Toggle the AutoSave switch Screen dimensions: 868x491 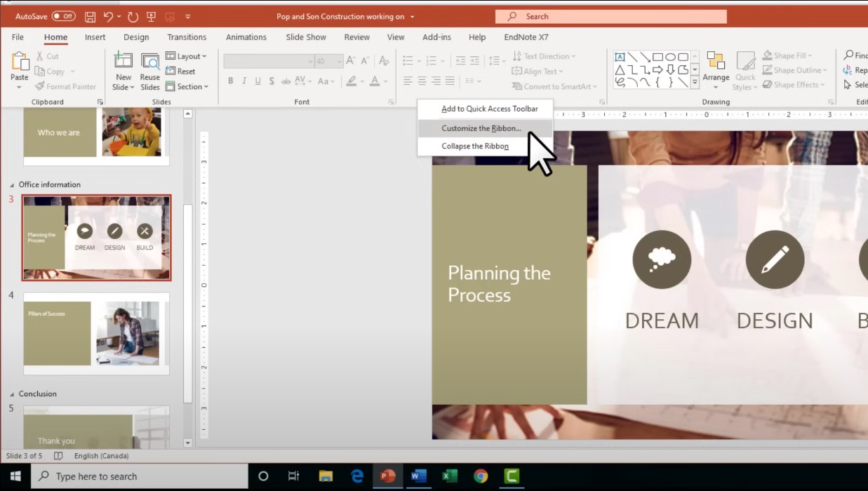[x=63, y=16]
